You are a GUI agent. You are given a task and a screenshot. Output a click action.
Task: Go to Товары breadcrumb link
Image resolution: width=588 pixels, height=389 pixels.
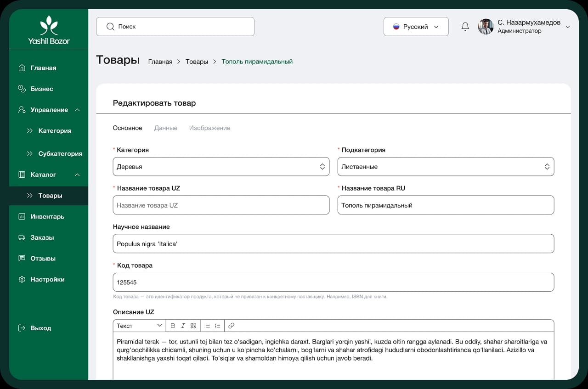click(197, 62)
